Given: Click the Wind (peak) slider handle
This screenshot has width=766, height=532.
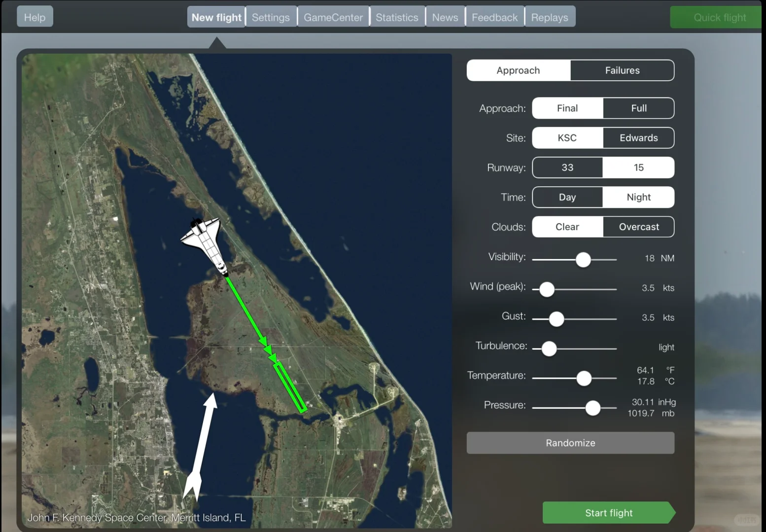Looking at the screenshot, I should [x=547, y=290].
